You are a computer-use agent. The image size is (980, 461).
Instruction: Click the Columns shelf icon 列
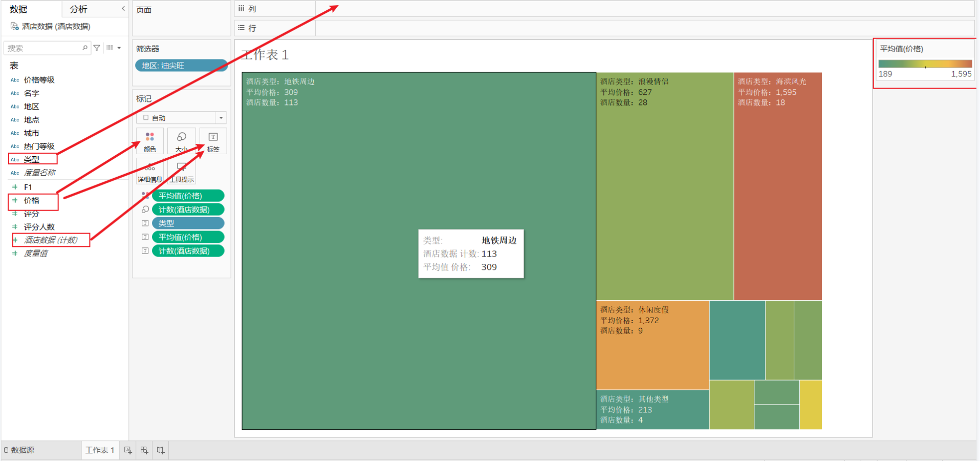tap(242, 9)
